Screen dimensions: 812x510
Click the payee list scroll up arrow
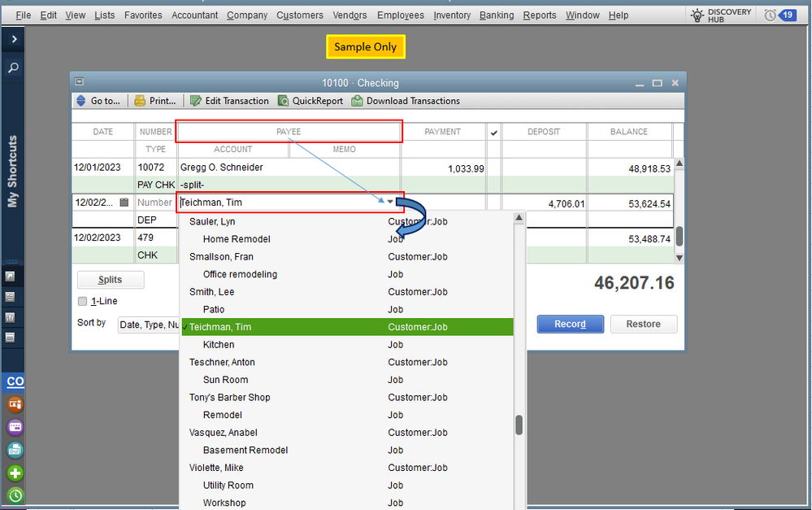(x=519, y=218)
